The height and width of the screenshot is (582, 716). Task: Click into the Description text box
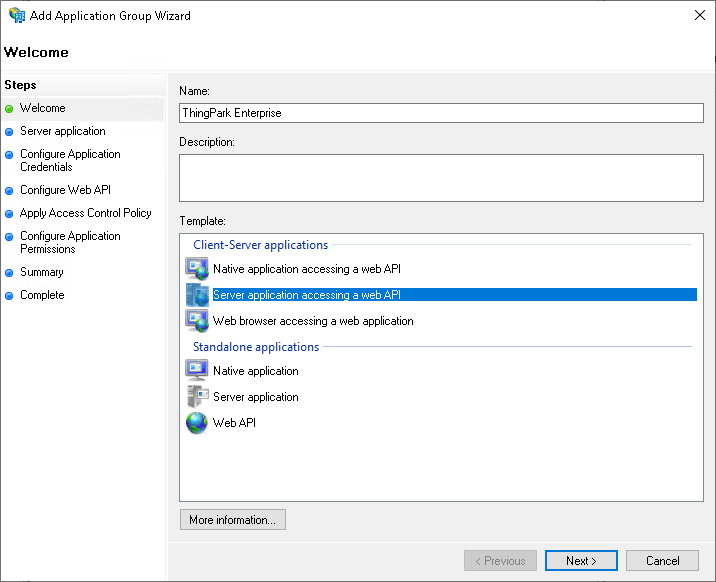[x=440, y=177]
